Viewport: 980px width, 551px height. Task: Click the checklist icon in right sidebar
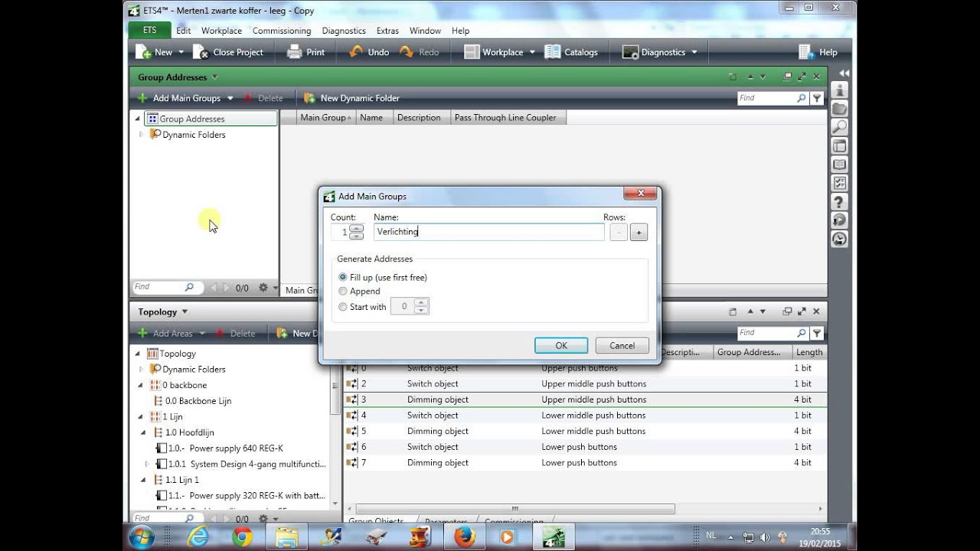tap(840, 183)
